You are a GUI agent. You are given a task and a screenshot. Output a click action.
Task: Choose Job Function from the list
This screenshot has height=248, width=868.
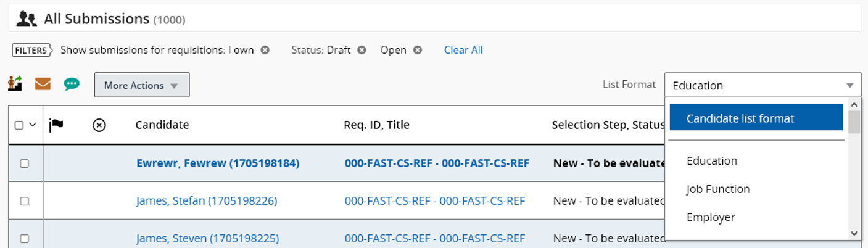point(718,189)
